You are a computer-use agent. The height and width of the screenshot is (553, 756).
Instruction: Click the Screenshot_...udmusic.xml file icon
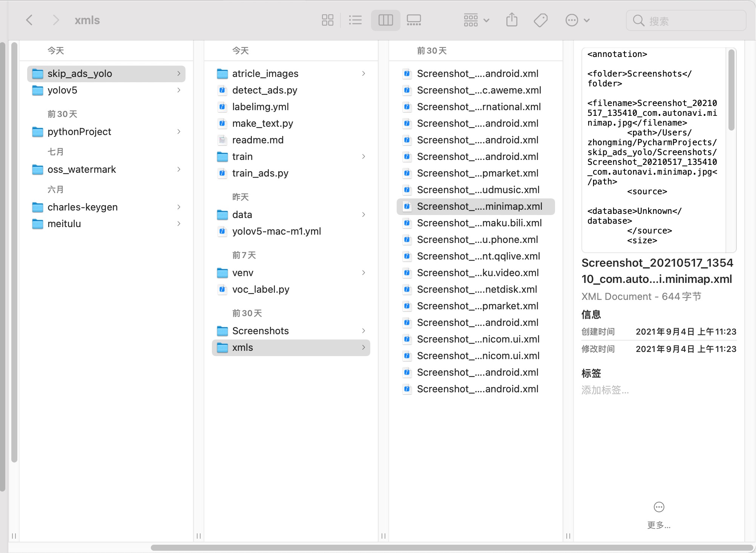click(x=407, y=190)
